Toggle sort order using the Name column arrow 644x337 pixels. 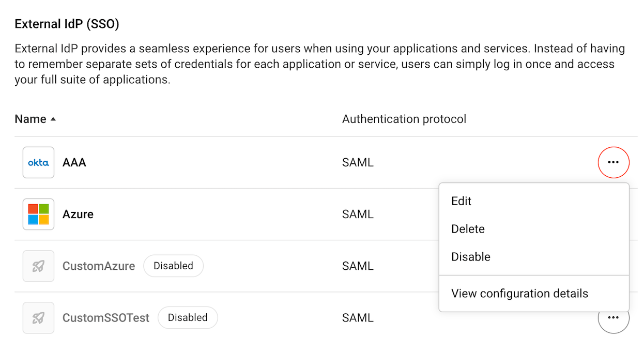coord(52,118)
